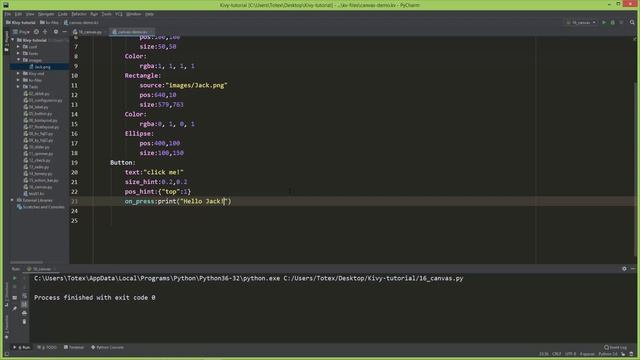Open the Help menu
Image resolution: width=640 pixels, height=360 pixels.
tap(149, 14)
